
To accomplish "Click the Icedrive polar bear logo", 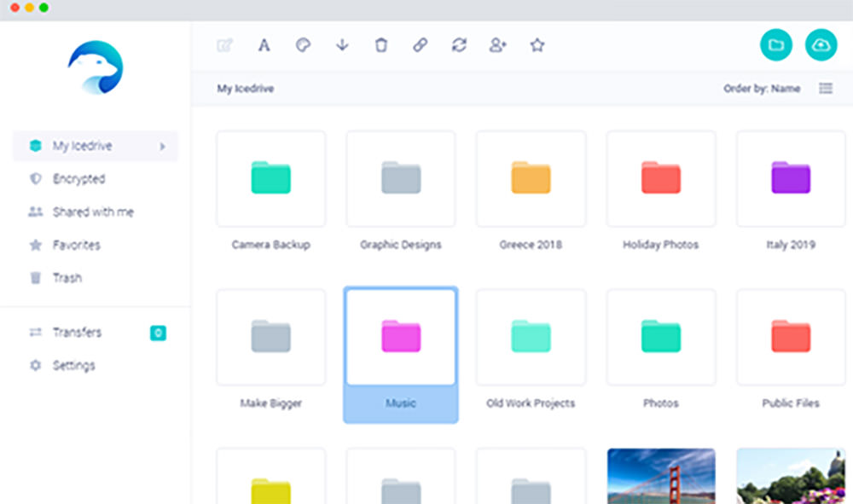I will pos(96,67).
